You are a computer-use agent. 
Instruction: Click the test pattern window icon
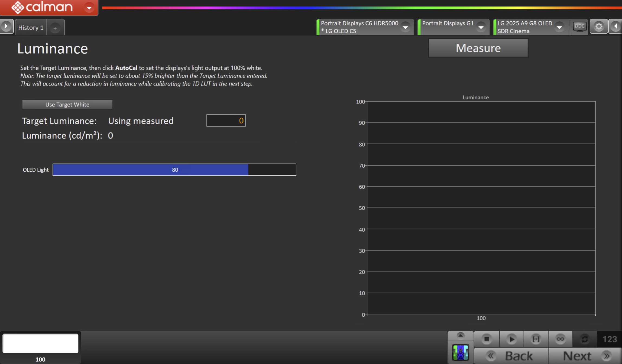461,353
